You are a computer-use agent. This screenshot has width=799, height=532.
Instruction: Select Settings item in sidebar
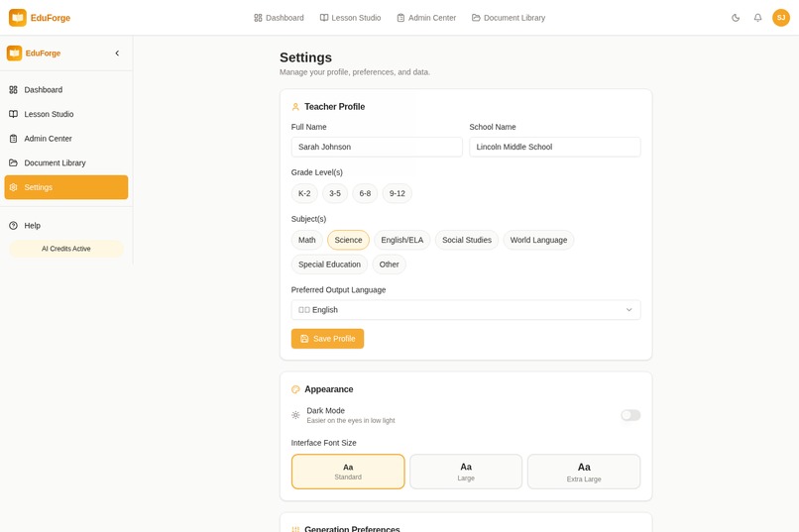(66, 187)
